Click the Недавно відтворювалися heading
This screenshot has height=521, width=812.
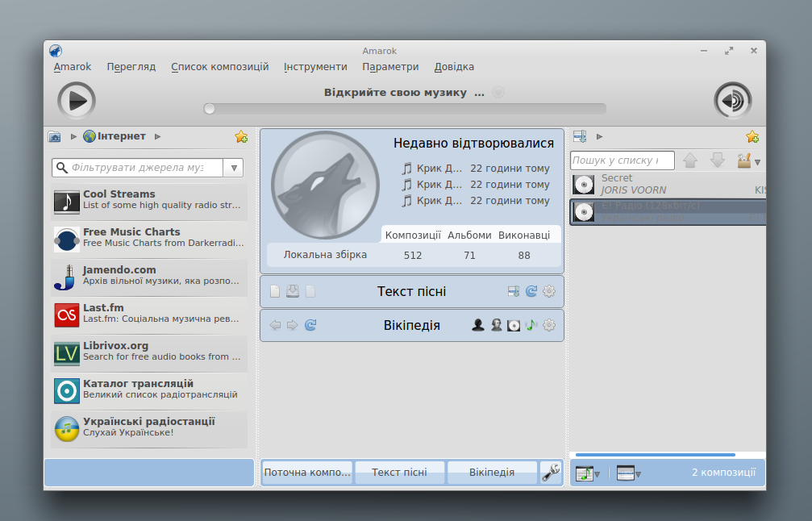[x=473, y=143]
